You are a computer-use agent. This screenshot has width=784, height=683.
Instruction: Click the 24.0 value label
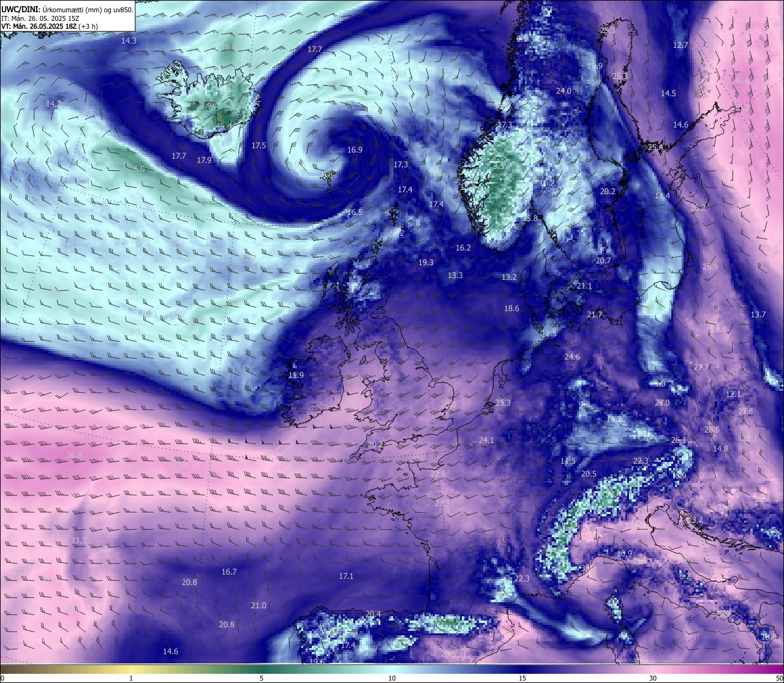pyautogui.click(x=563, y=91)
